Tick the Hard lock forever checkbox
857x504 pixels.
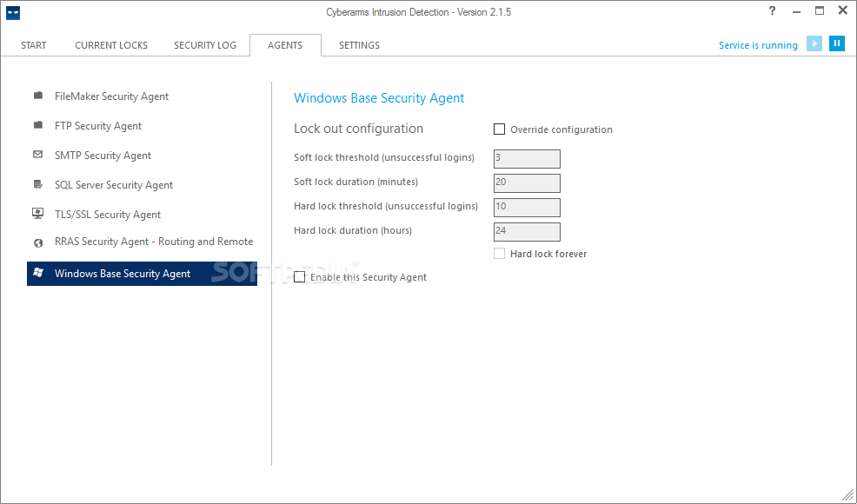pyautogui.click(x=499, y=253)
